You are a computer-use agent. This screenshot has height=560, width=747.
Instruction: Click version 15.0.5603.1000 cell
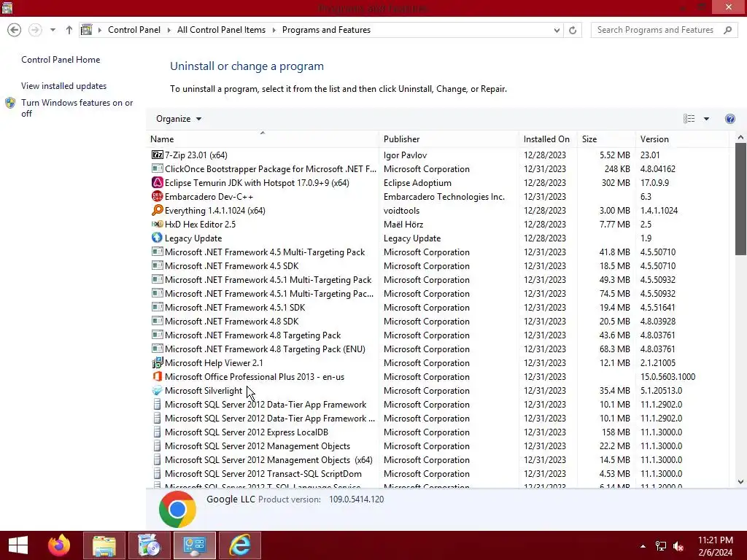click(667, 377)
